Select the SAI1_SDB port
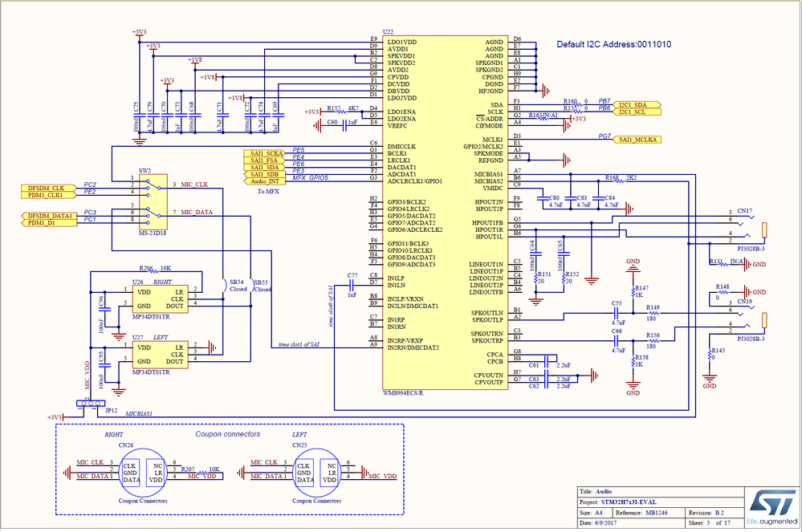 (264, 174)
